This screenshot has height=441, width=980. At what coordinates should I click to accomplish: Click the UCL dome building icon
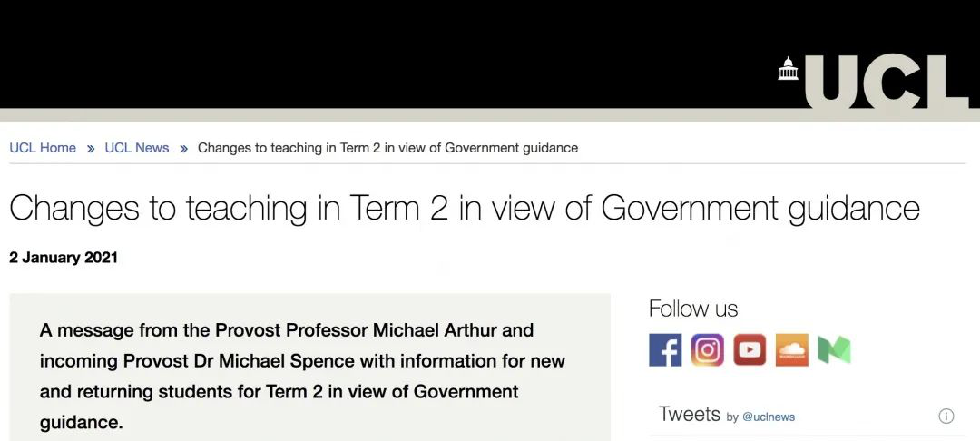788,69
